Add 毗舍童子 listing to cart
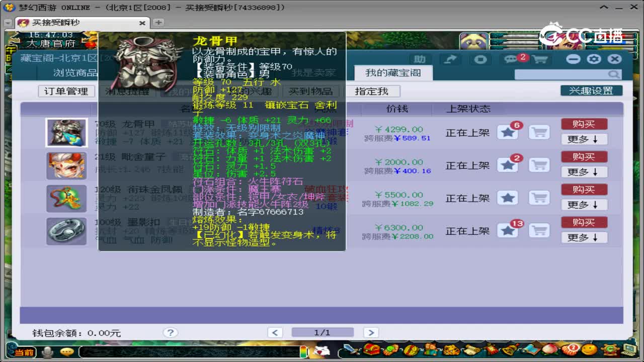Image resolution: width=644 pixels, height=362 pixels. 539,165
